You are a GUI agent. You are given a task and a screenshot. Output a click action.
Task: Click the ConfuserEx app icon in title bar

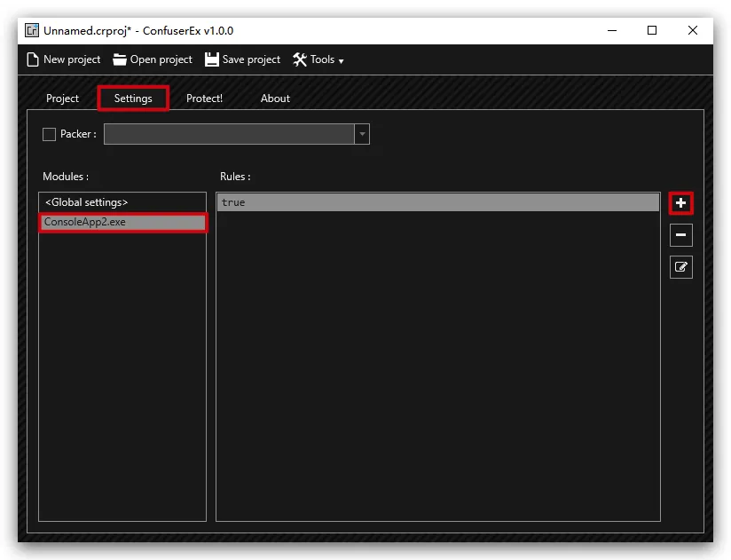pyautogui.click(x=32, y=30)
